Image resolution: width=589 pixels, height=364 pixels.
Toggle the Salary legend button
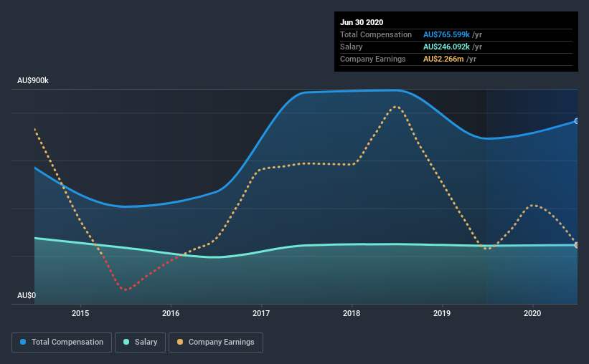coord(140,343)
